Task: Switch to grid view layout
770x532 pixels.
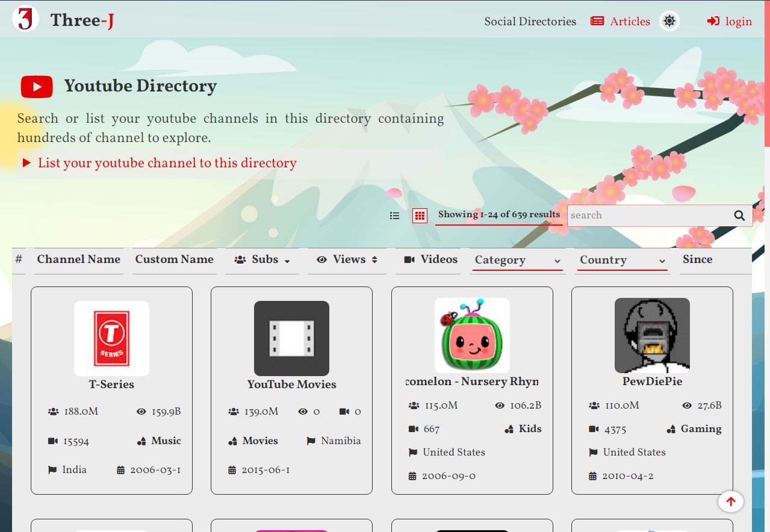Action: click(420, 215)
